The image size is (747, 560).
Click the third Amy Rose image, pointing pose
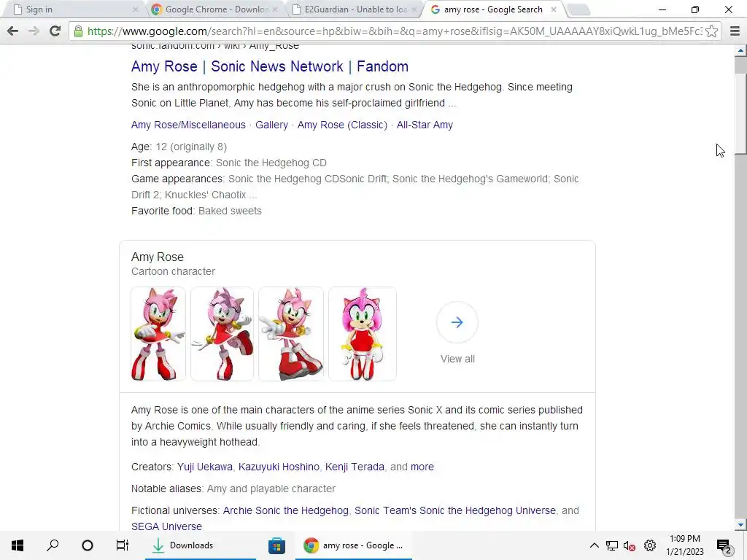pos(290,333)
